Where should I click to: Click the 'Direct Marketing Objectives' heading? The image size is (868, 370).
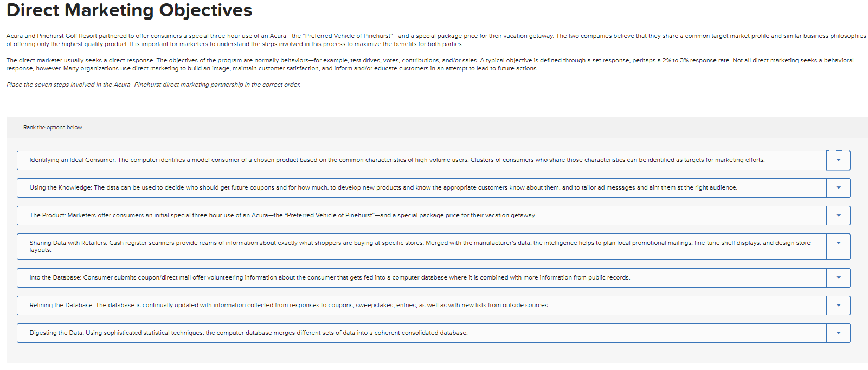click(130, 10)
